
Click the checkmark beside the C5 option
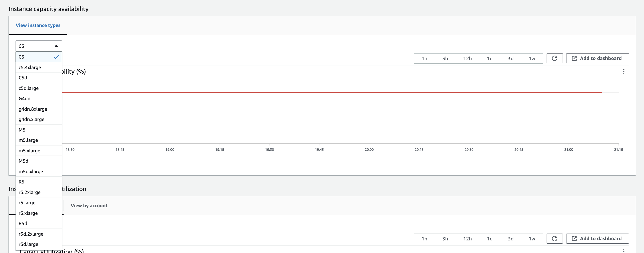point(56,57)
